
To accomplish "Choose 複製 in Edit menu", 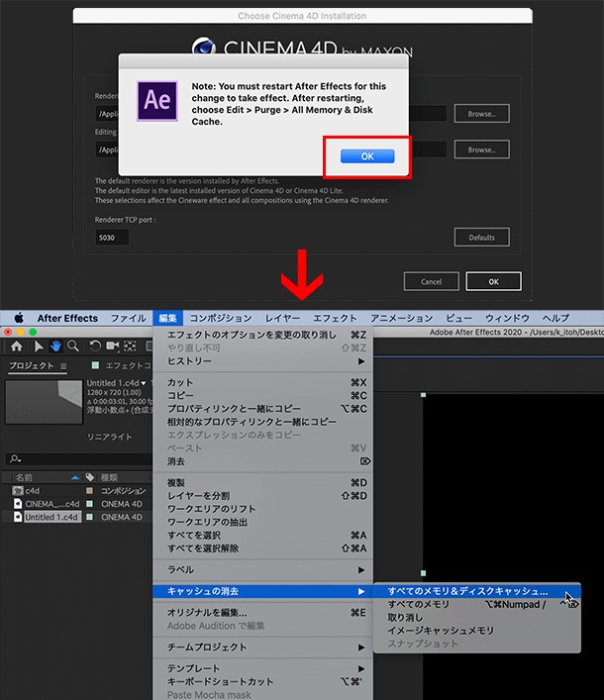I will point(263,482).
